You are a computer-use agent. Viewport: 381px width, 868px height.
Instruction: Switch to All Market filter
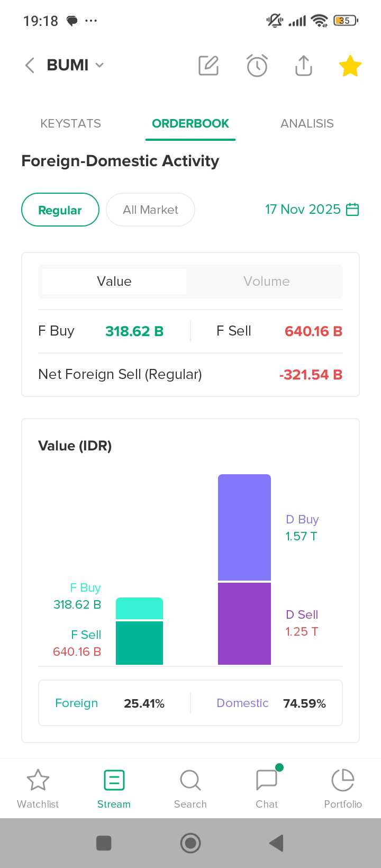(x=150, y=210)
